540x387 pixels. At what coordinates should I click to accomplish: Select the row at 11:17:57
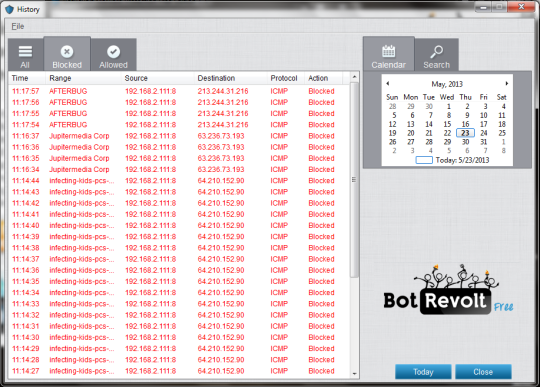(179, 91)
